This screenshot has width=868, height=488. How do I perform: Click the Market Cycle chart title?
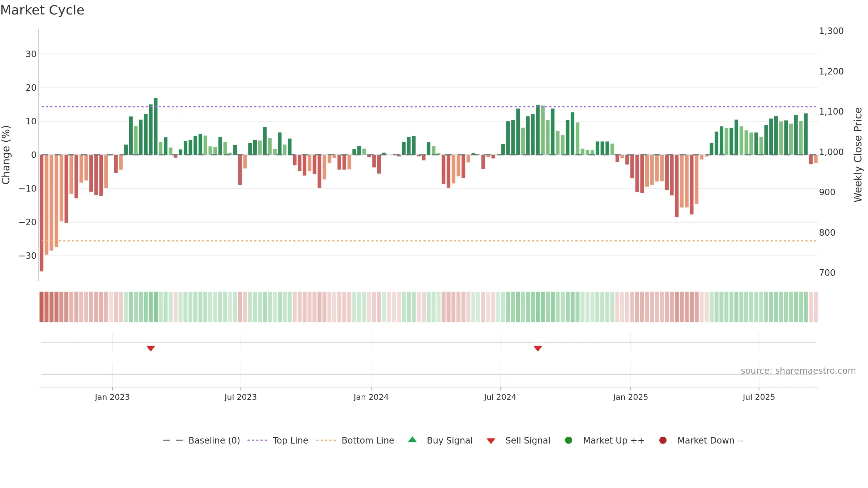coord(42,10)
